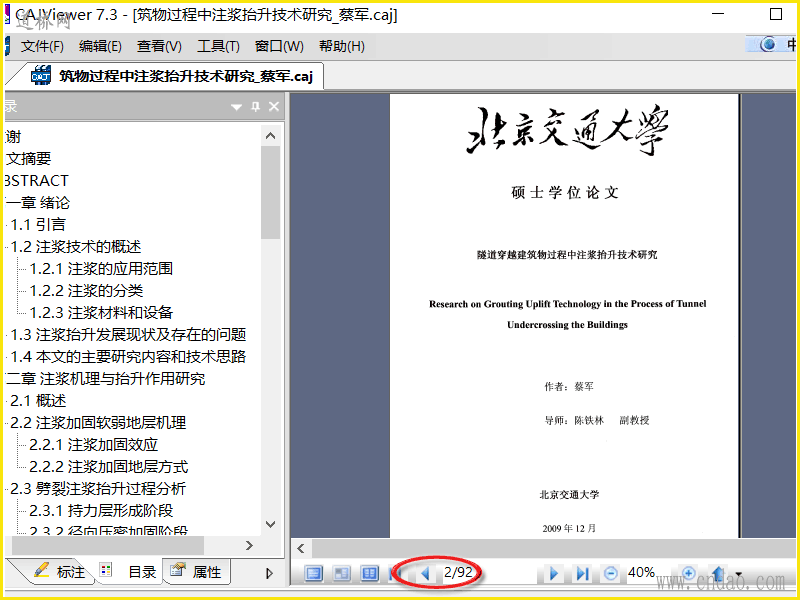Select outline entry 2.2.2 注浆加固地层方式
The image size is (800, 600).
pyautogui.click(x=109, y=466)
